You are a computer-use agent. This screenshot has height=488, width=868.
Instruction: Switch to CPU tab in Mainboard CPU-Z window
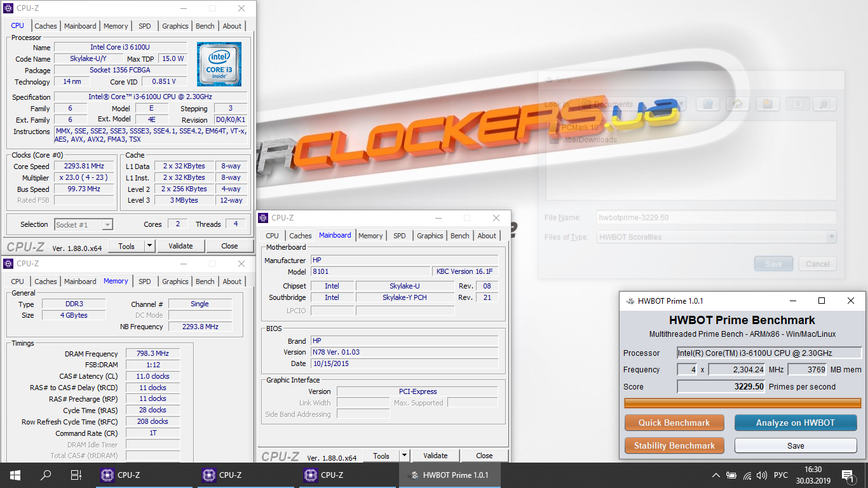click(272, 236)
